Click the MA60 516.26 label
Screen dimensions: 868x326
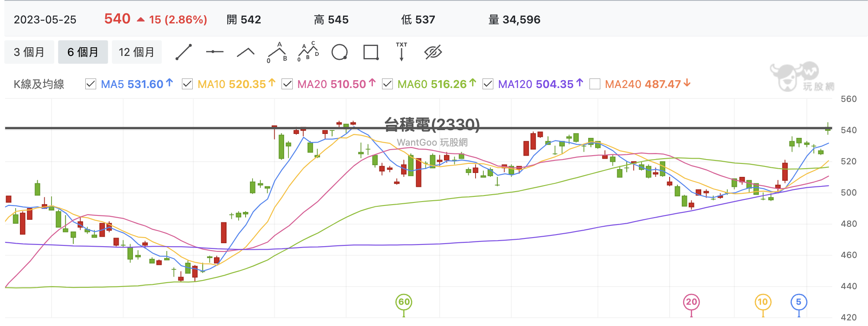tap(437, 84)
